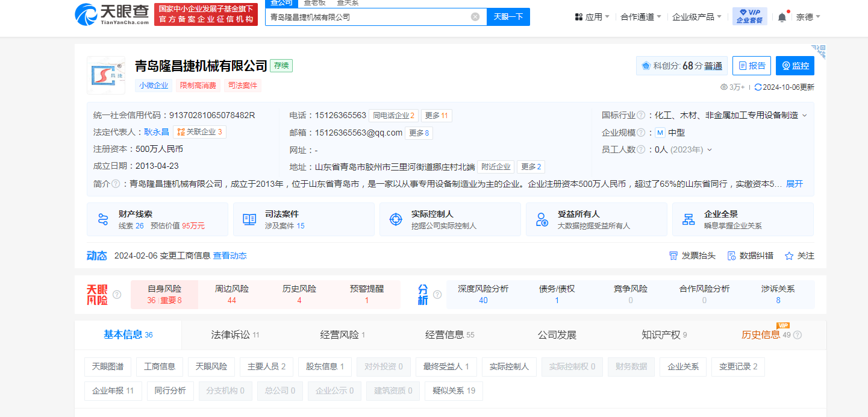The image size is (868, 417).
Task: Click the 发票抬头 invoice header icon
Action: (673, 256)
